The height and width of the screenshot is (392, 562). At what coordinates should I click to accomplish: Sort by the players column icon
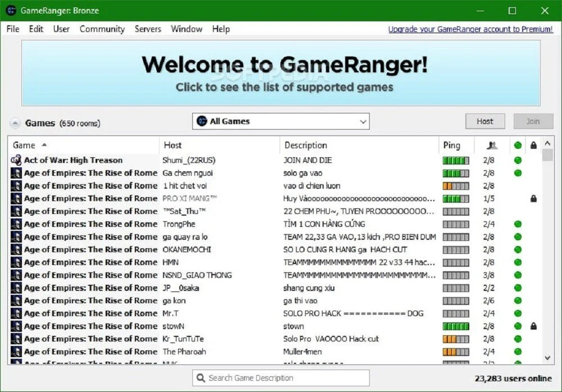492,145
